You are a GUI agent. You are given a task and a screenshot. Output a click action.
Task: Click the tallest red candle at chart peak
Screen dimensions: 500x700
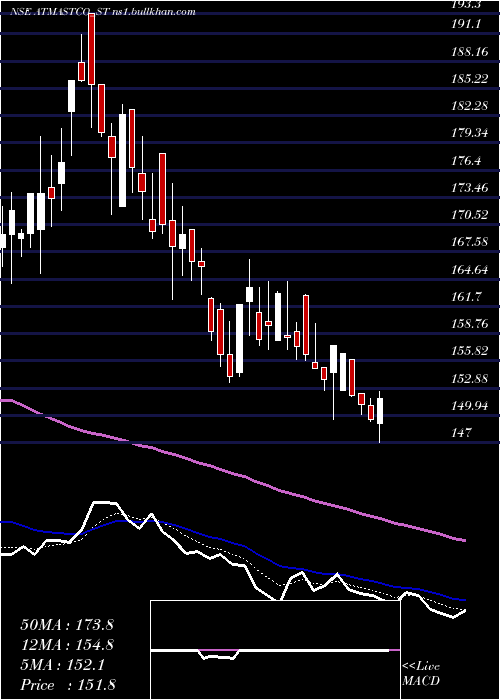coord(92,49)
